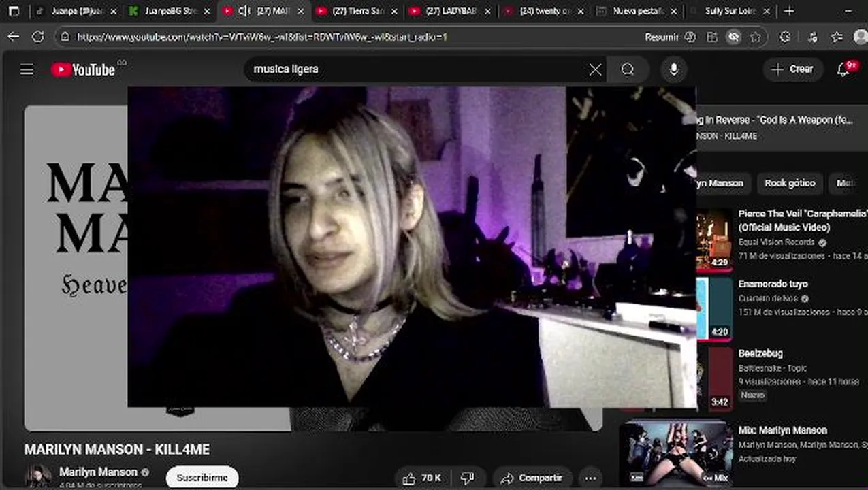Open a new browser tab with plus
The height and width of the screenshot is (490, 868).
tap(789, 11)
